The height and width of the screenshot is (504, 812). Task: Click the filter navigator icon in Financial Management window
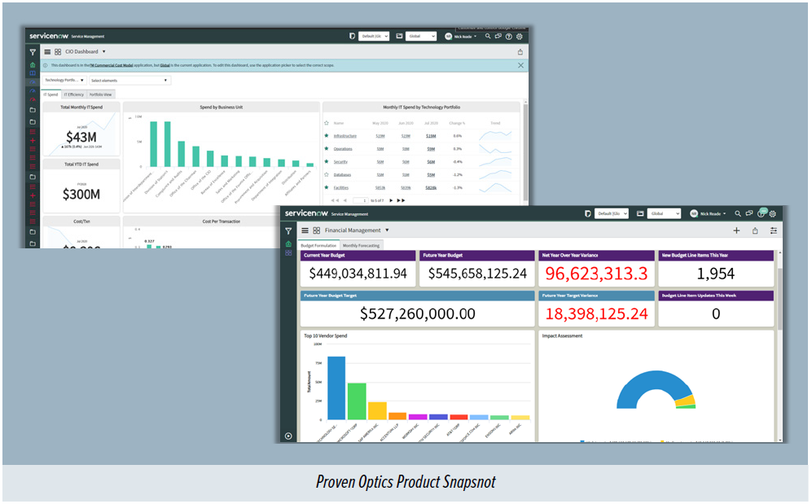coord(288,230)
